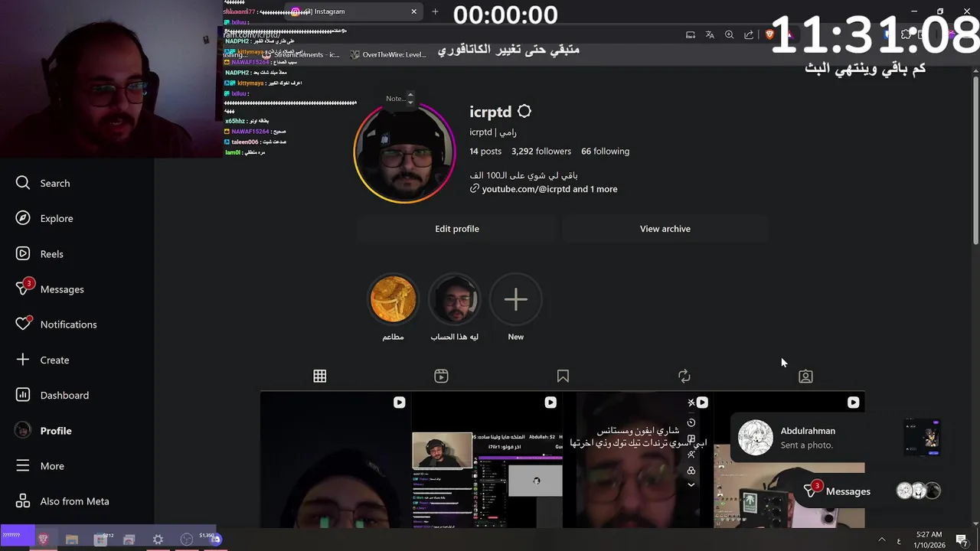Screen dimensions: 980x551
Task: Click the Edit profile button
Action: tap(457, 229)
